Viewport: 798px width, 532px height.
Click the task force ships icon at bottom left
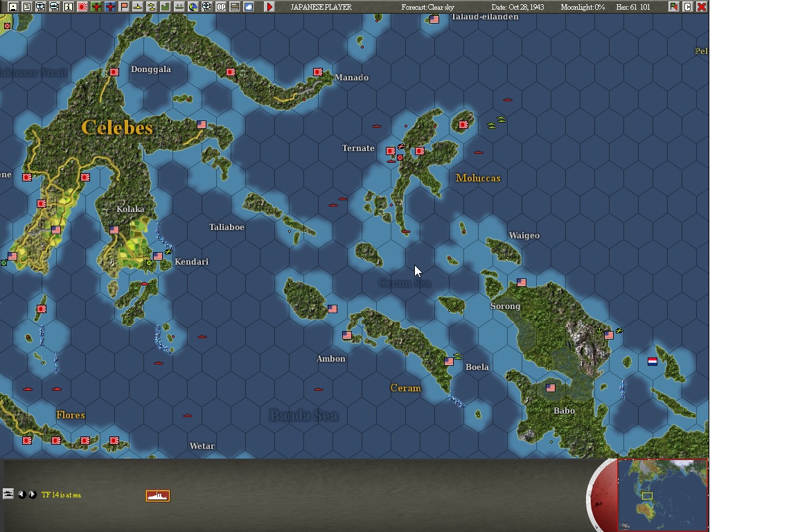click(8, 494)
